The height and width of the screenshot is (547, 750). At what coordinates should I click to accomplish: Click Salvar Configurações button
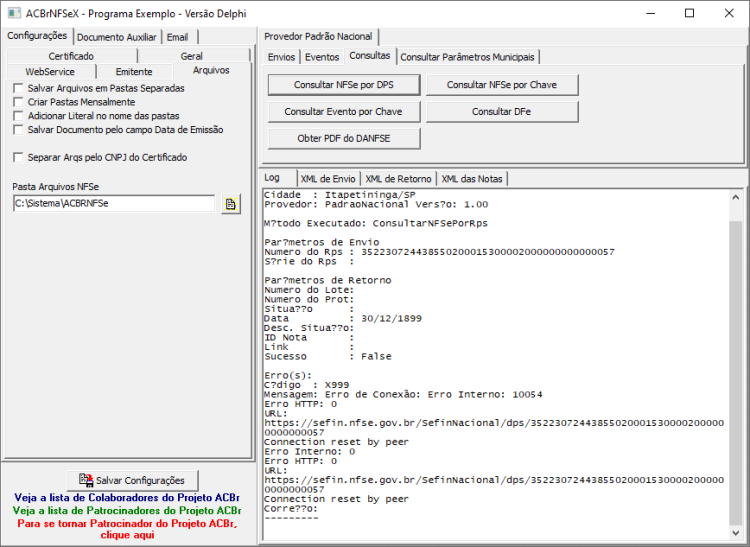tap(132, 480)
